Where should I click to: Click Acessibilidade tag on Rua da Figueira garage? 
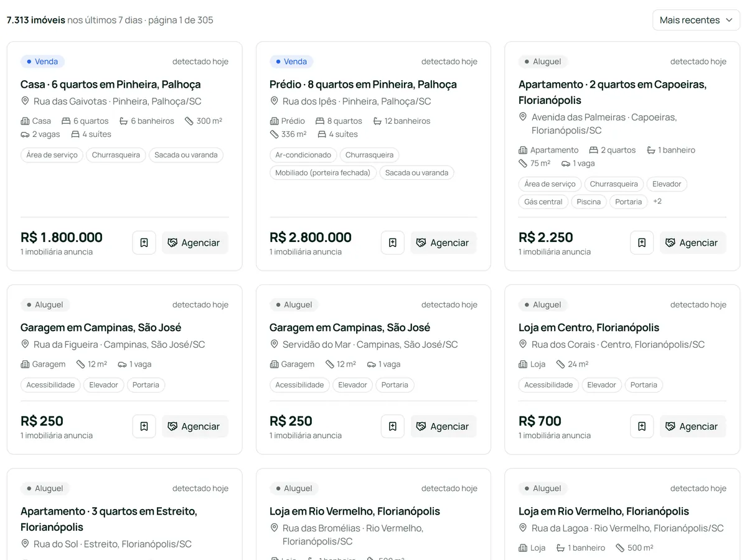click(x=50, y=385)
